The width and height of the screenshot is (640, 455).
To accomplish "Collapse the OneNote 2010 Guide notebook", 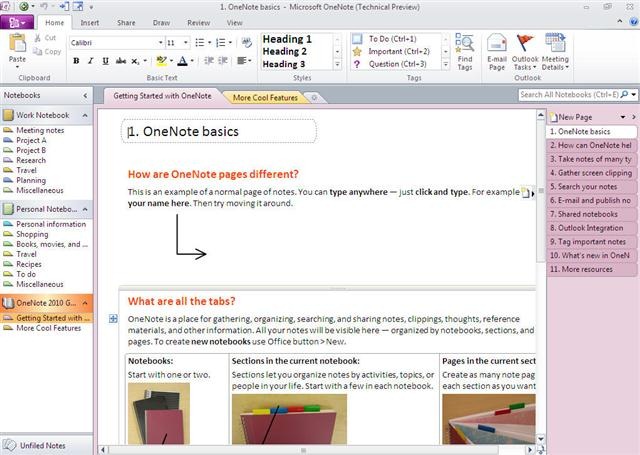I will (x=85, y=303).
